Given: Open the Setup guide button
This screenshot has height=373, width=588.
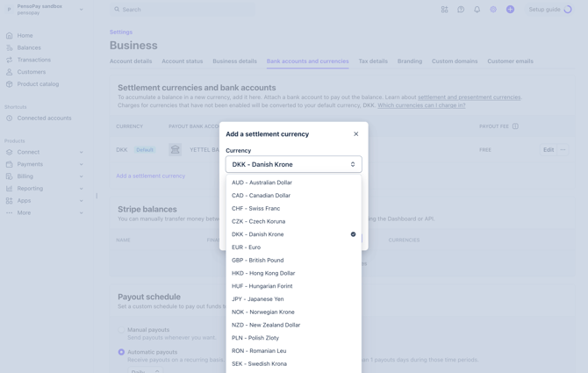Looking at the screenshot, I should (550, 10).
